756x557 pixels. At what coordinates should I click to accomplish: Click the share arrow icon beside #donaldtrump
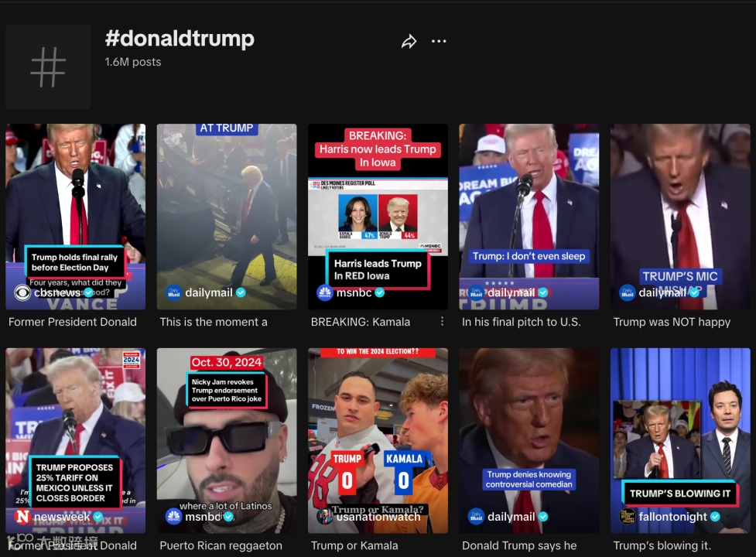409,42
